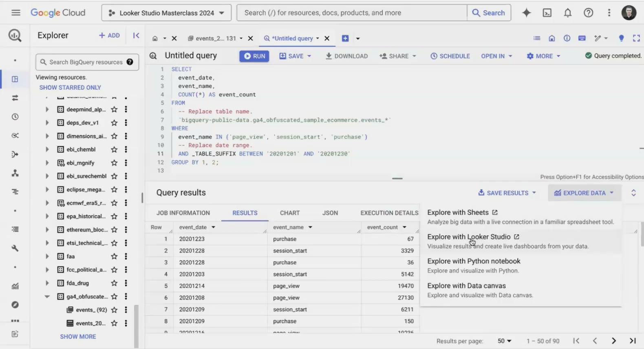Click the ADD button in Explorer
This screenshot has height=349, width=644.
[x=109, y=35]
